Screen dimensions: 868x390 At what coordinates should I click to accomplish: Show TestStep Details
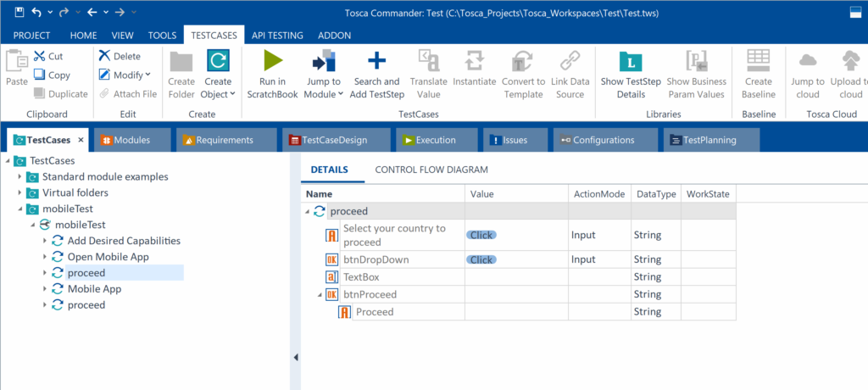(631, 75)
